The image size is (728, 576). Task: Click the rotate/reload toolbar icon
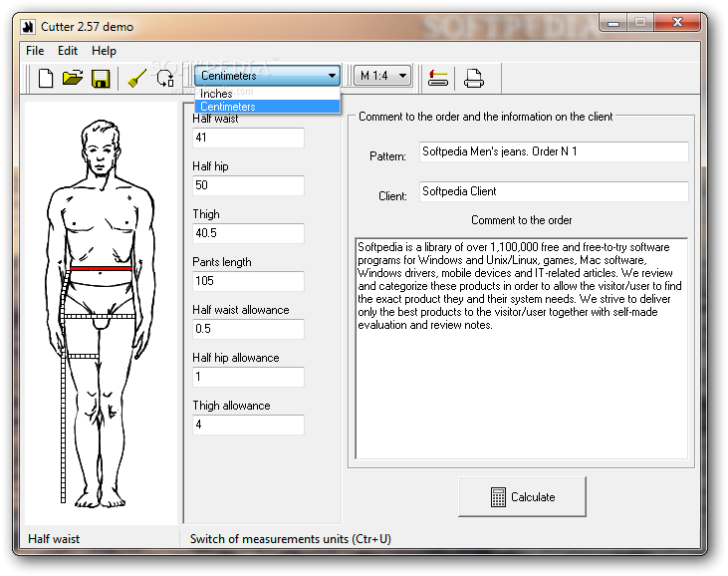(x=165, y=78)
